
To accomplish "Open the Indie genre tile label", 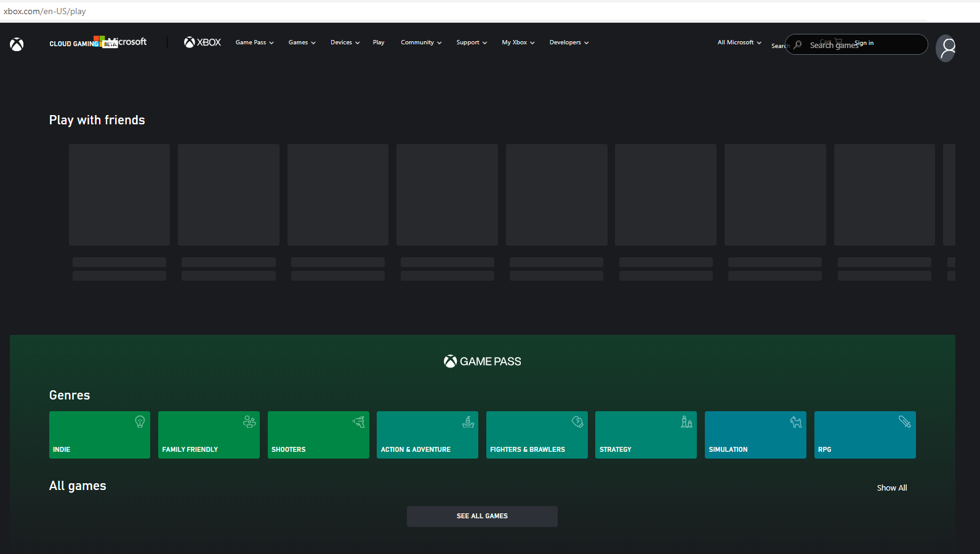I will click(62, 449).
